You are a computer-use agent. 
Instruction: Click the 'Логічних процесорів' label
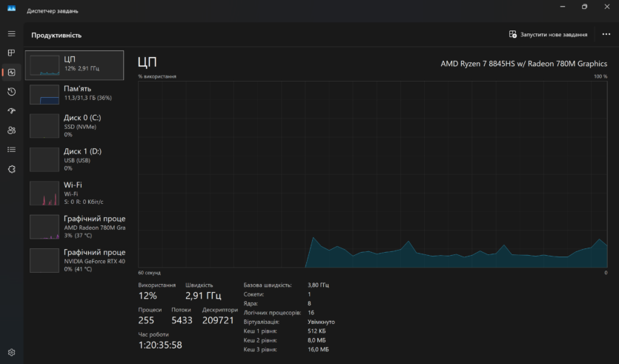pos(272,312)
